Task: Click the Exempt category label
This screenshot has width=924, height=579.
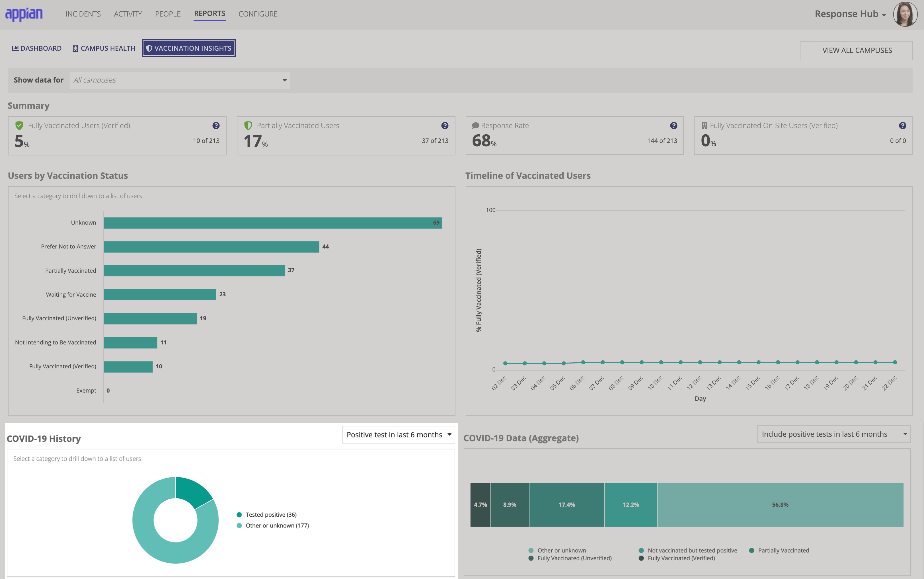Action: click(x=86, y=391)
